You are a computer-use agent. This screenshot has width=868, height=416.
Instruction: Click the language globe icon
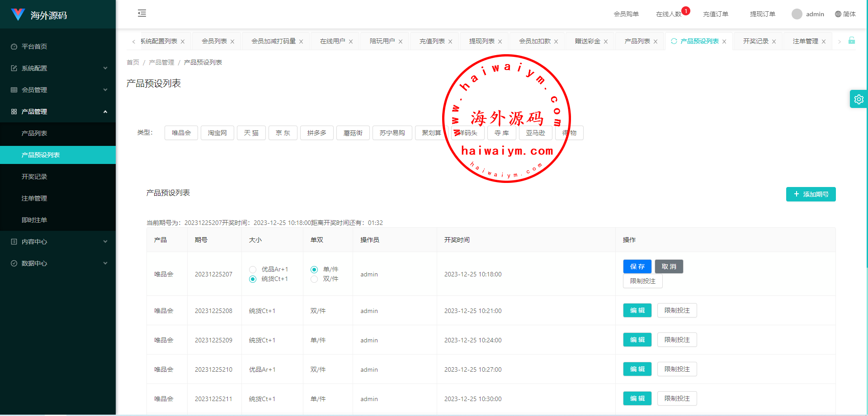point(838,14)
